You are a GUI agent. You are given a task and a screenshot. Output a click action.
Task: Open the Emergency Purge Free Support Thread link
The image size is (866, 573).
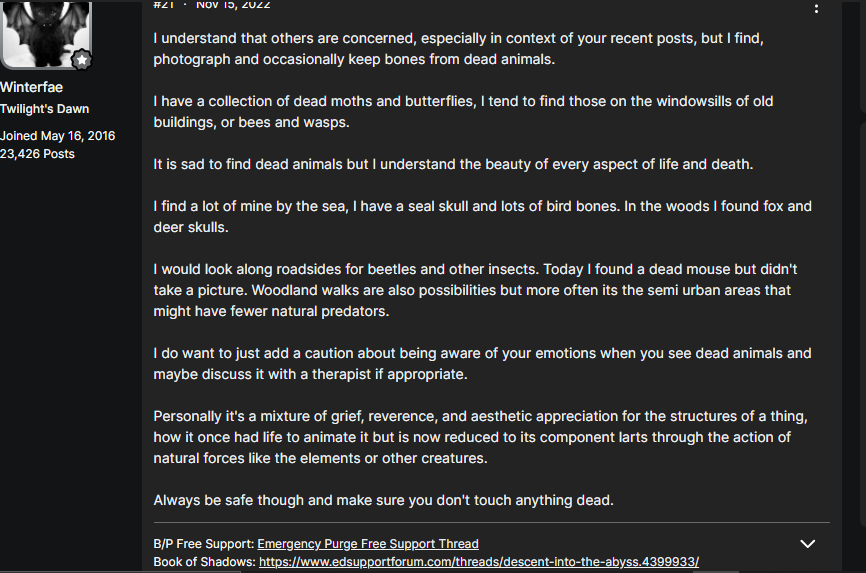(x=368, y=544)
